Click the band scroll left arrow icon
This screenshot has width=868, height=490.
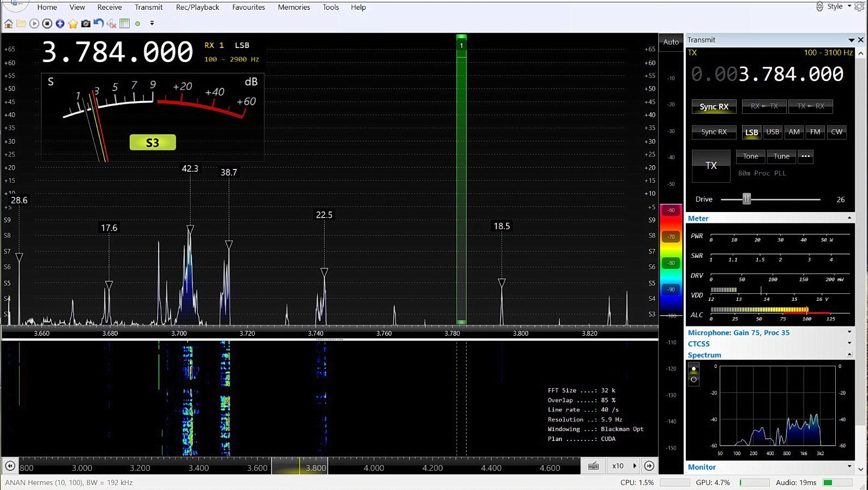10,465
